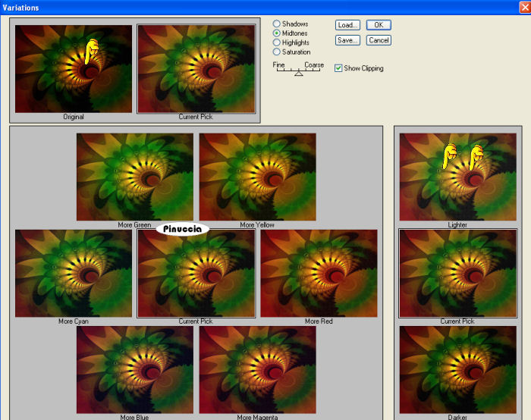
Task: Click the Save... button
Action: pos(347,40)
